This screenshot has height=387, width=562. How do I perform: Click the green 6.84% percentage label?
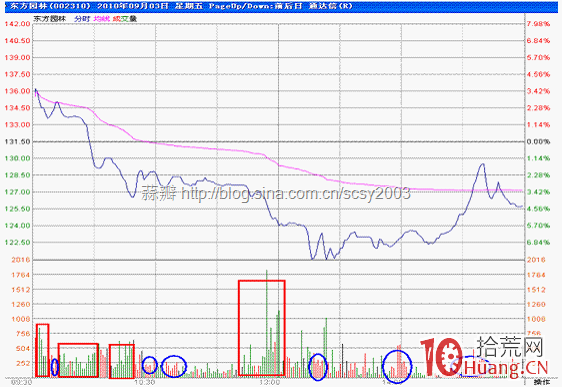pos(538,243)
